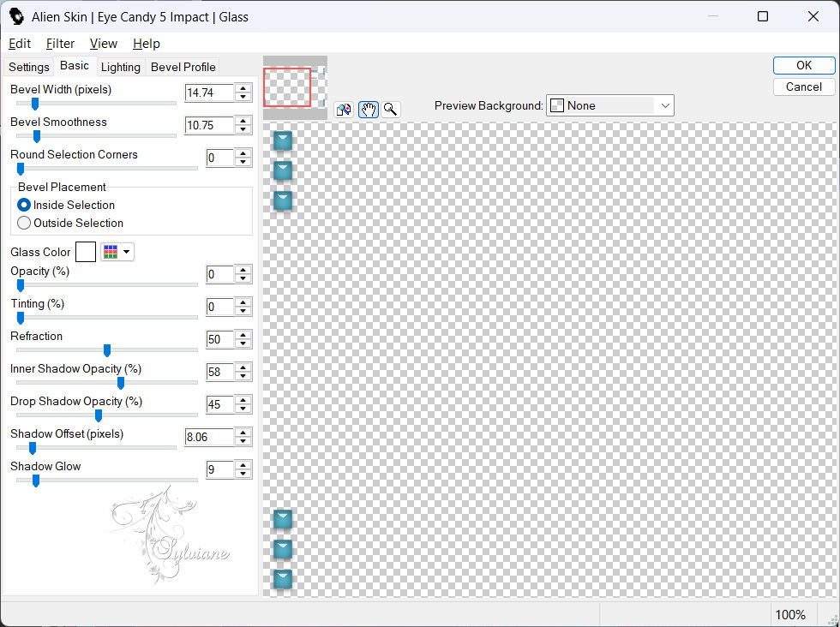Increase Tinting with the up spinner
Viewport: 840px width, 627px height.
click(243, 303)
